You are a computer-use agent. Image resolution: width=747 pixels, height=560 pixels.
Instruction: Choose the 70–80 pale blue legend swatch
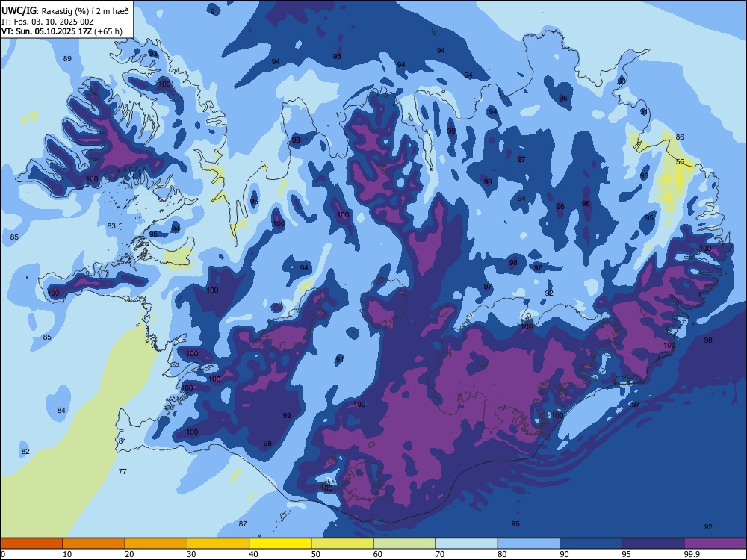click(466, 544)
